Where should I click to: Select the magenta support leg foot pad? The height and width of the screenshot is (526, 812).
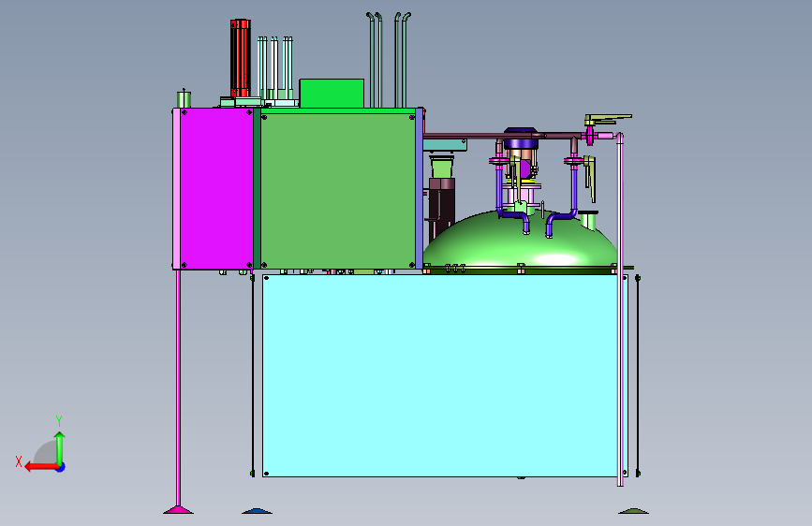[x=178, y=510]
